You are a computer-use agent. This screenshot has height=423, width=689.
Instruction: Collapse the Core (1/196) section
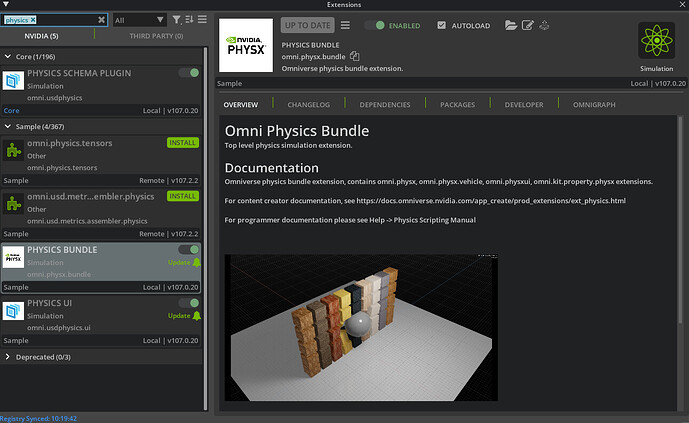click(x=9, y=57)
